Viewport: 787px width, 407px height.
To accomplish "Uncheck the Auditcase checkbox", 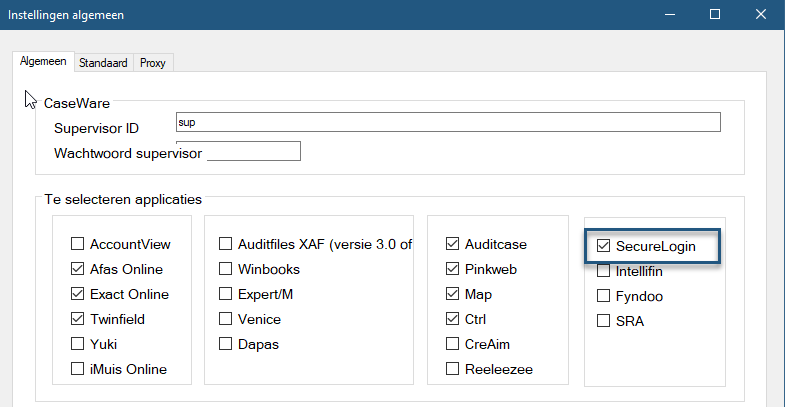I will click(x=452, y=244).
